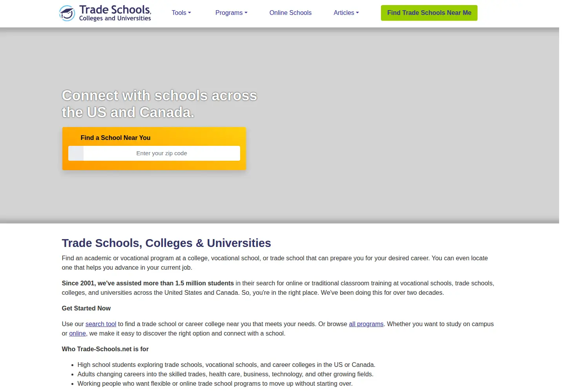This screenshot has width=565, height=392.
Task: Click the bullet starting 'High school students exploring'
Action: coord(226,365)
